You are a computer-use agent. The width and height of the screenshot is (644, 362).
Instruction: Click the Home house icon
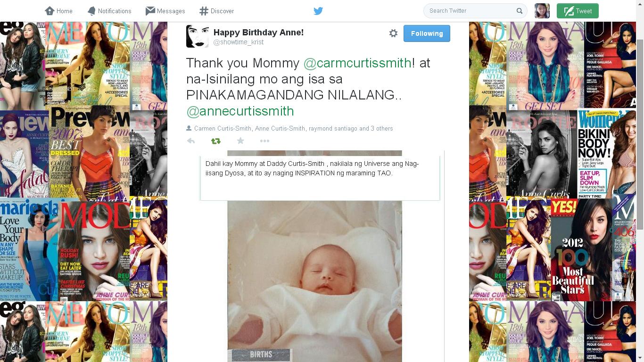50,11
